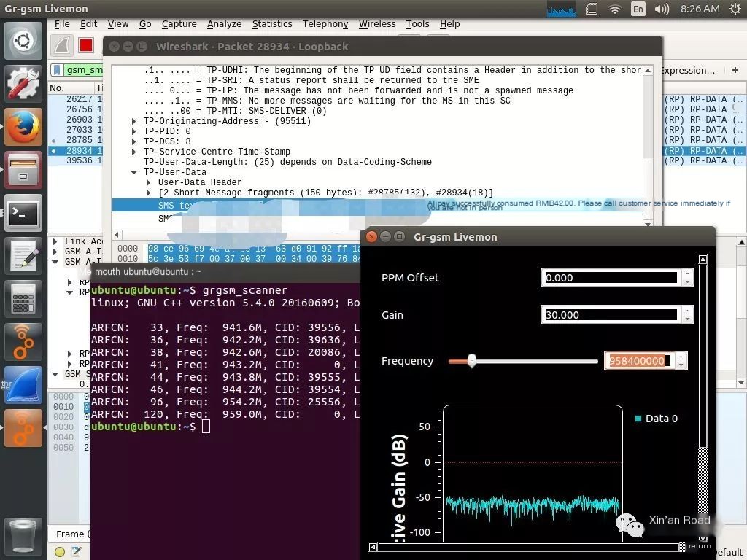Open the Trash in the dock
Image resolution: width=747 pixels, height=560 pixels.
[x=23, y=536]
